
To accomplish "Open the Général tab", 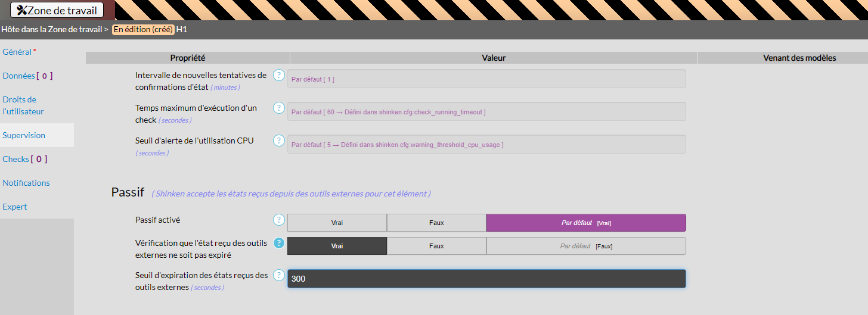I will [17, 52].
